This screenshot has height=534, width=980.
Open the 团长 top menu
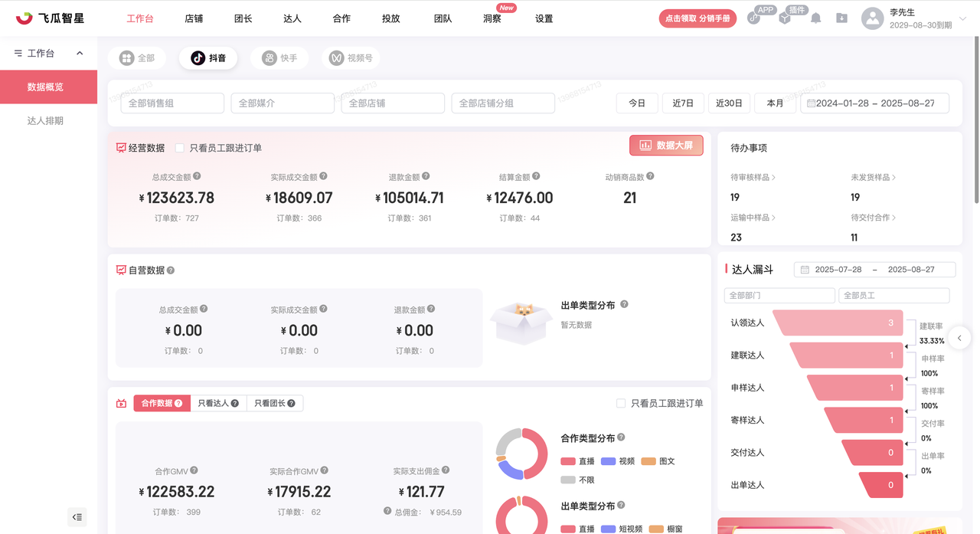click(243, 18)
